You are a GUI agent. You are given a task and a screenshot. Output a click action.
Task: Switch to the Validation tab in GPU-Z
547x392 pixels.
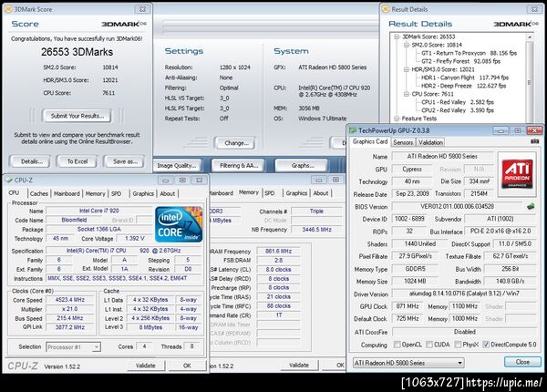(430, 142)
